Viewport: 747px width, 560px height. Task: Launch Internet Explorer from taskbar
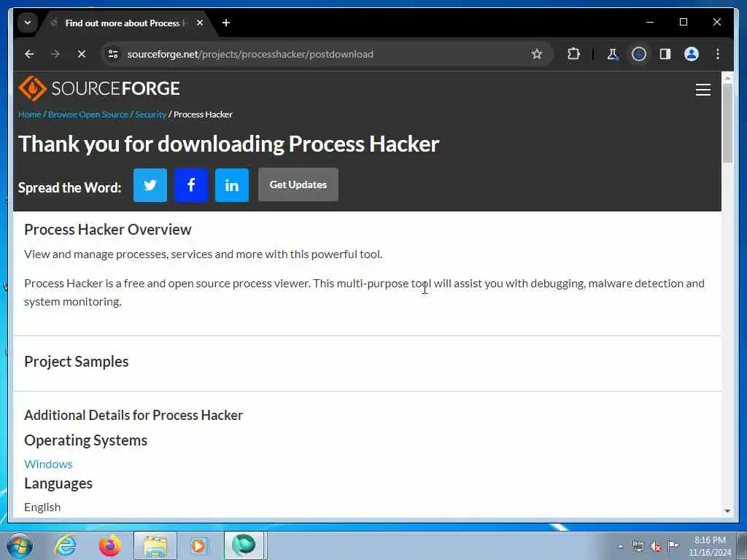pyautogui.click(x=65, y=545)
